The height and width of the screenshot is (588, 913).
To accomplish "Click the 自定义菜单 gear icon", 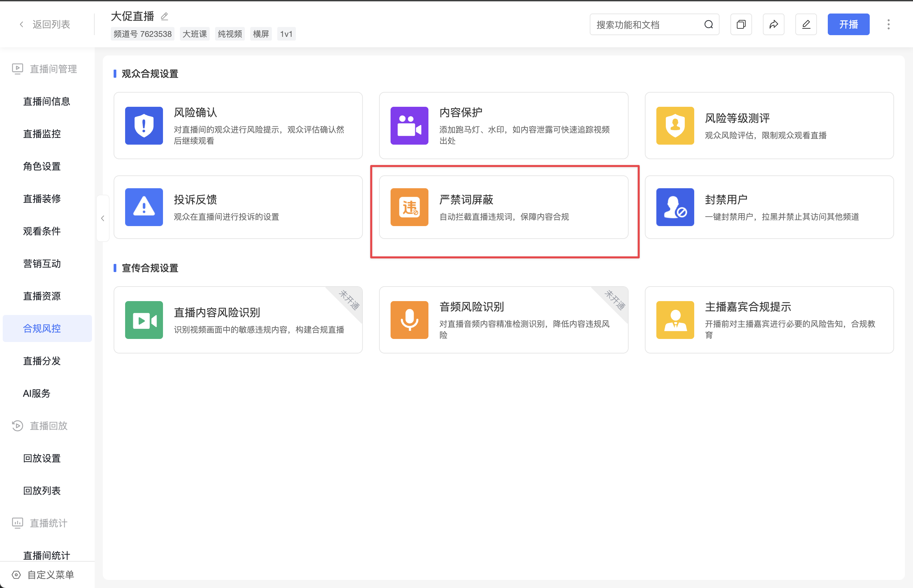I will point(16,574).
